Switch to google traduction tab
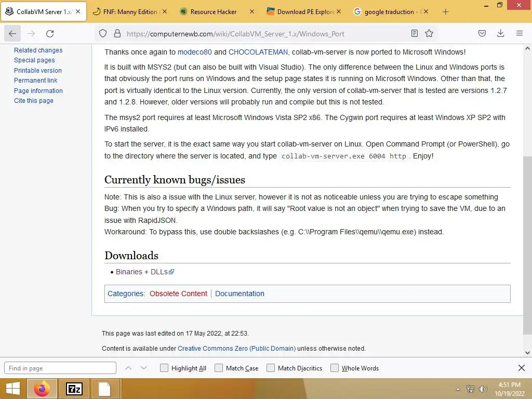The image size is (532, 399). click(391, 11)
